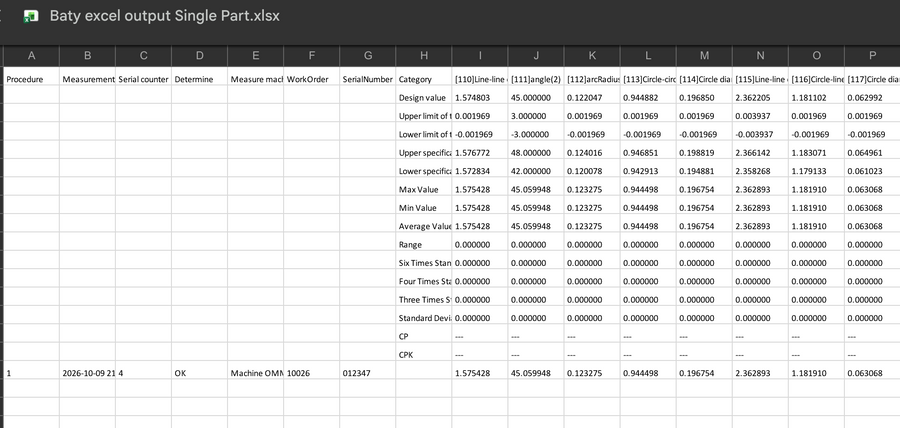Select column L header
The image size is (900, 428).
[648, 56]
